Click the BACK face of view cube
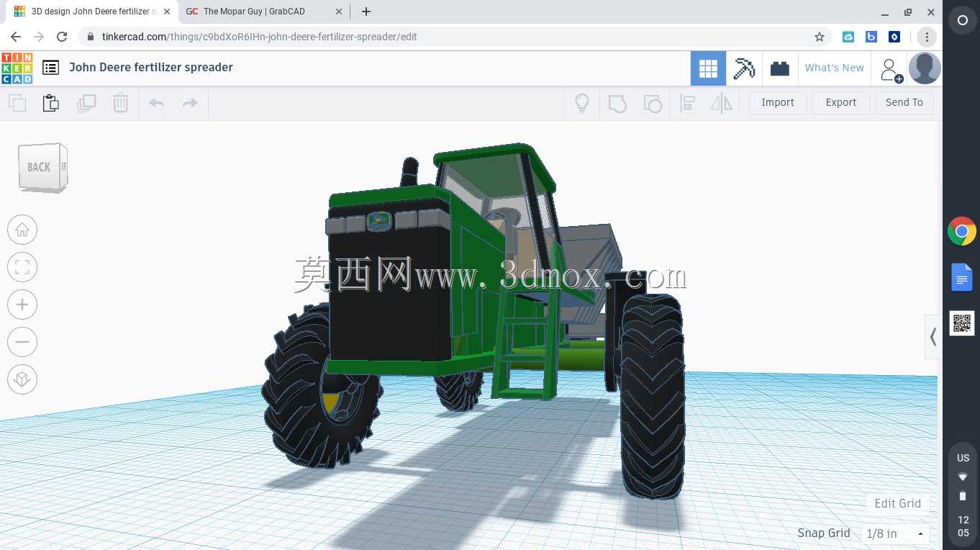The image size is (980, 550). pyautogui.click(x=39, y=168)
